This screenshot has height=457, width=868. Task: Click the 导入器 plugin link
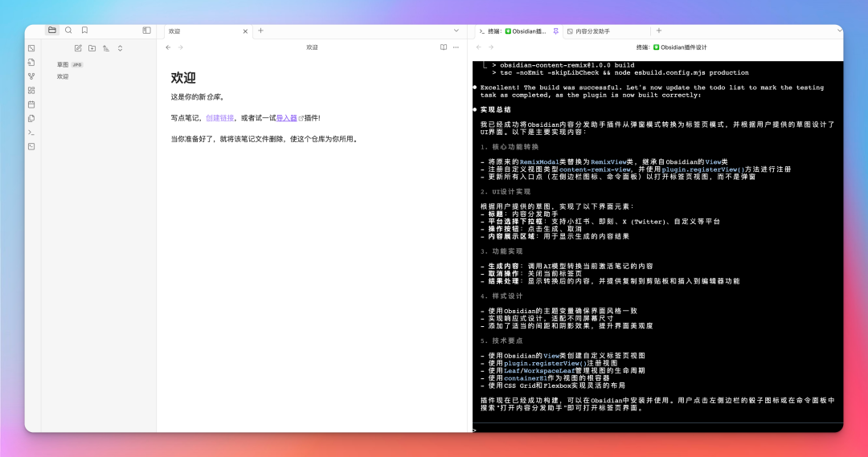[287, 118]
